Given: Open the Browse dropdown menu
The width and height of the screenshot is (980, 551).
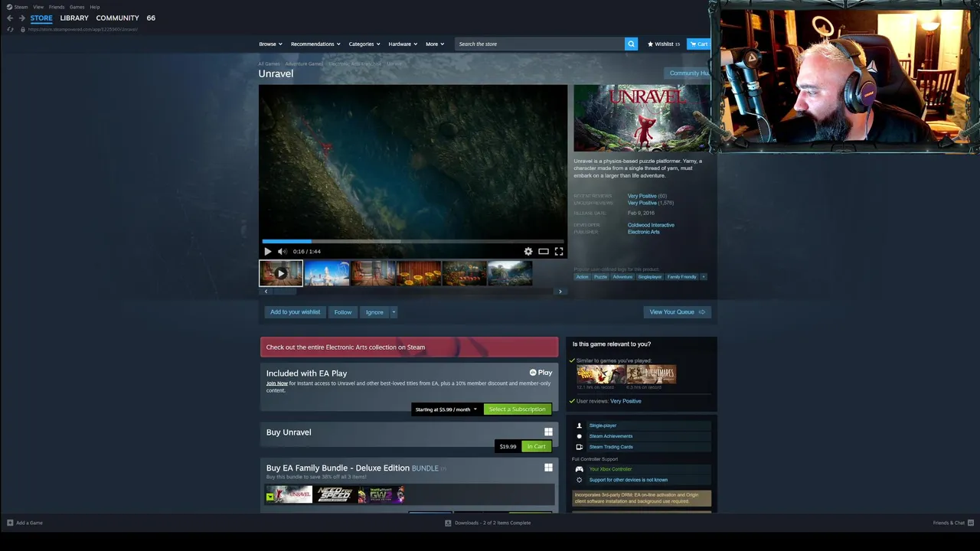Looking at the screenshot, I should (x=270, y=44).
